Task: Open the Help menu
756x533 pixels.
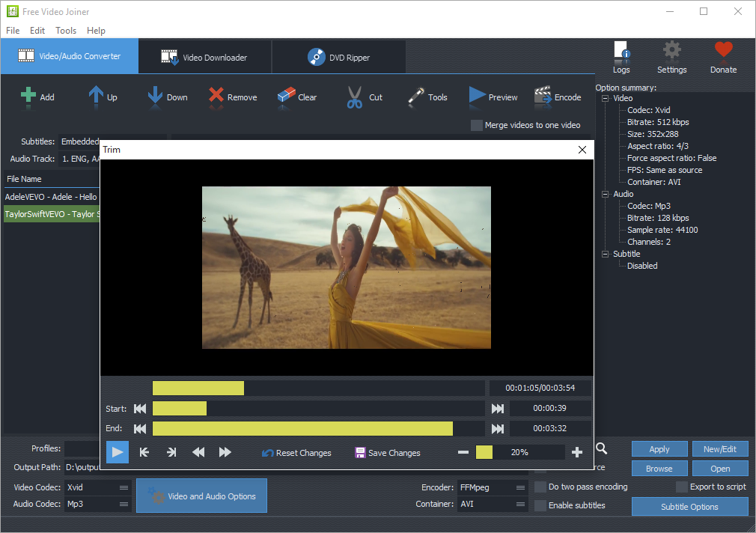Action: tap(96, 31)
